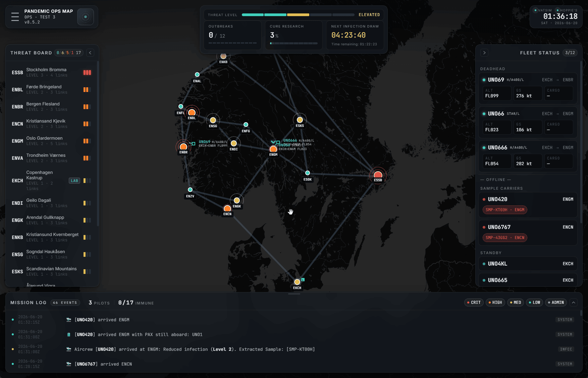Open Geilo Dagali threat board row
Screen dimensions: 588x378
(51, 203)
